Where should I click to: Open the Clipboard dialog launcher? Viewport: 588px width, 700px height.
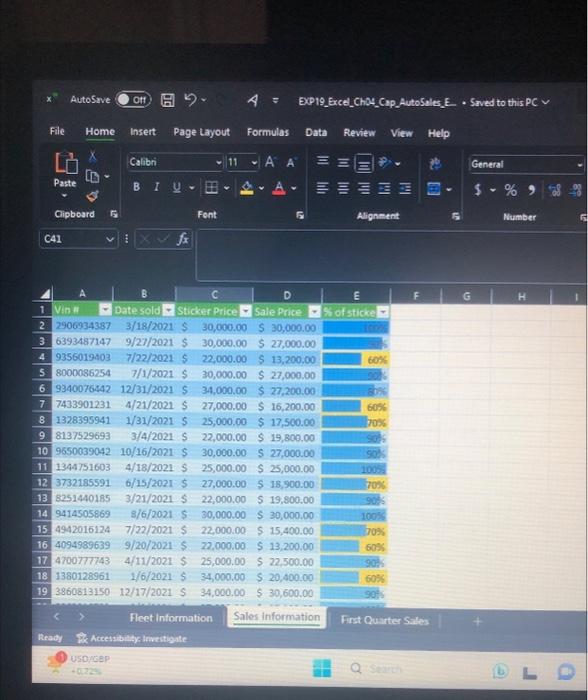(x=114, y=214)
